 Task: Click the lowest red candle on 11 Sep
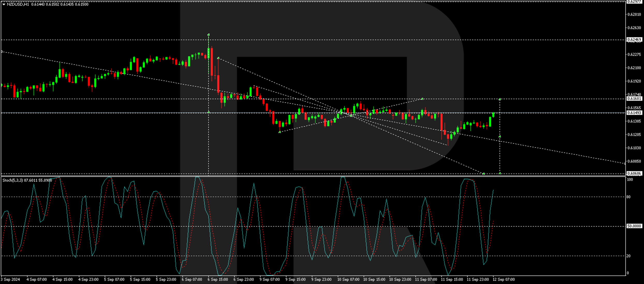448,136
